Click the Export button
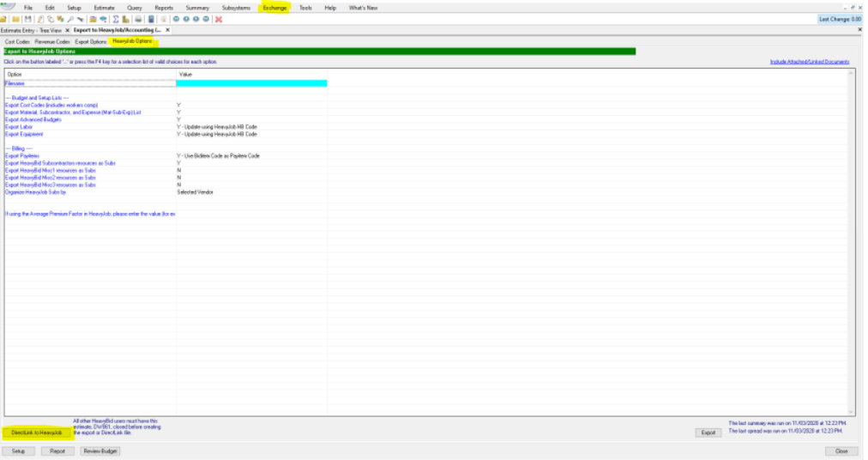The width and height of the screenshot is (868, 460). tap(708, 433)
